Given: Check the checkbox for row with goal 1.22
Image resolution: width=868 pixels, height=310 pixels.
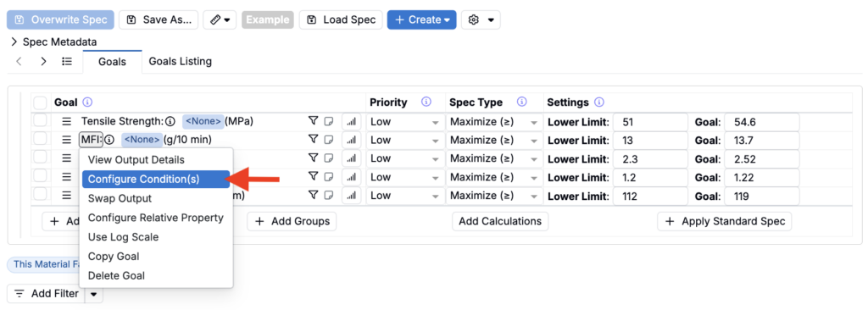Looking at the screenshot, I should tap(41, 176).
